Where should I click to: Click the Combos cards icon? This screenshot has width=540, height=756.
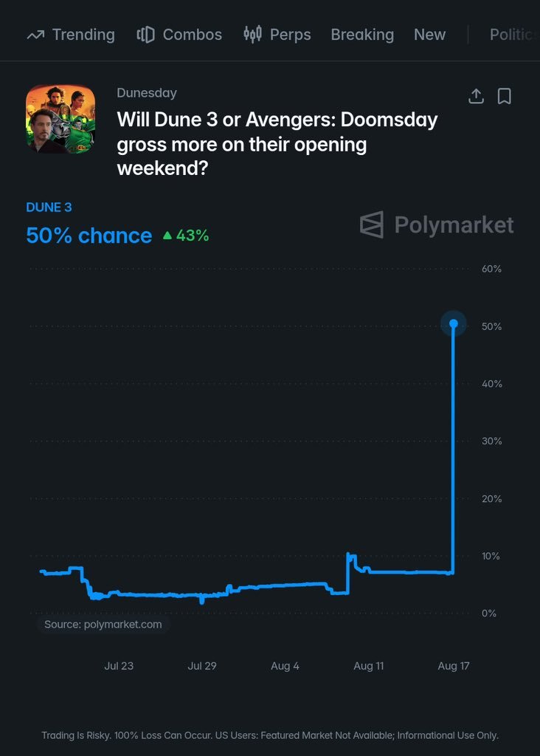[145, 35]
